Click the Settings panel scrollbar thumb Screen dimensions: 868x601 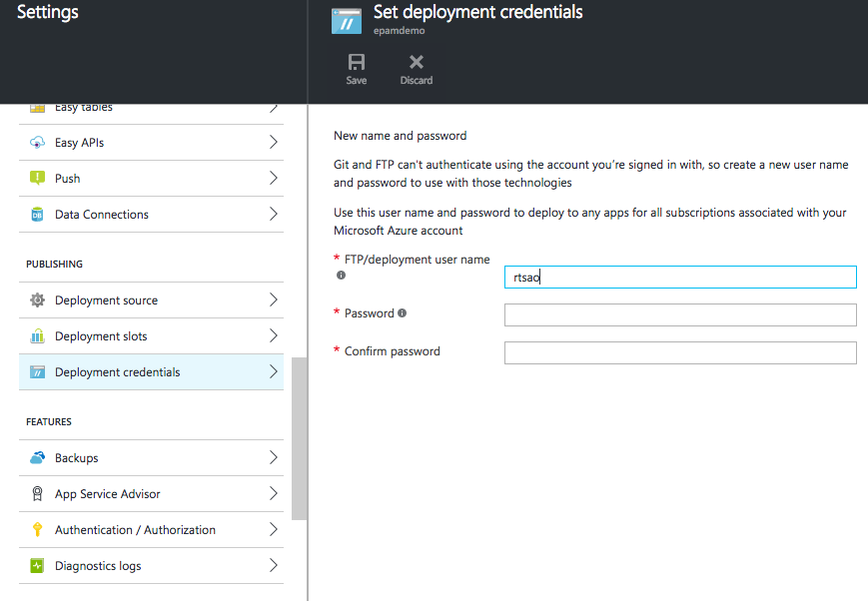point(299,438)
